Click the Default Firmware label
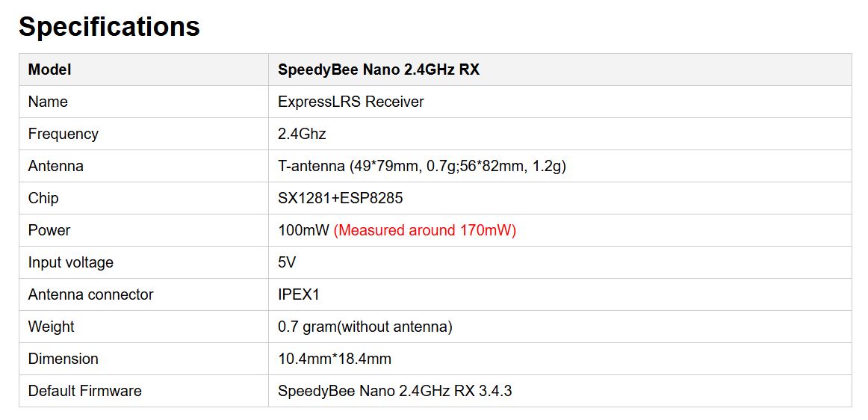868x420 pixels. (84, 391)
